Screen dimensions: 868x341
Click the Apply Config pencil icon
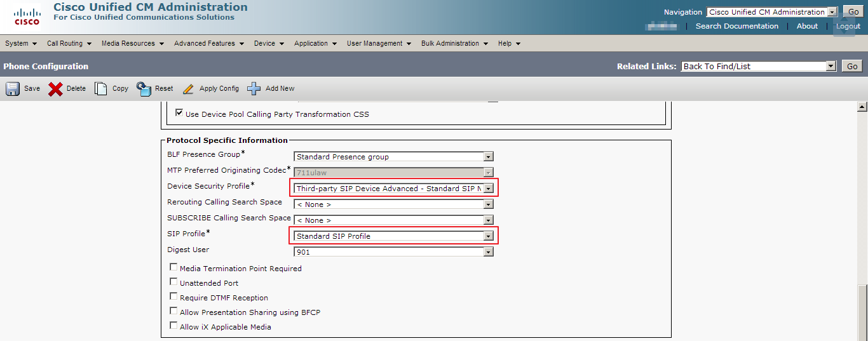[188, 89]
